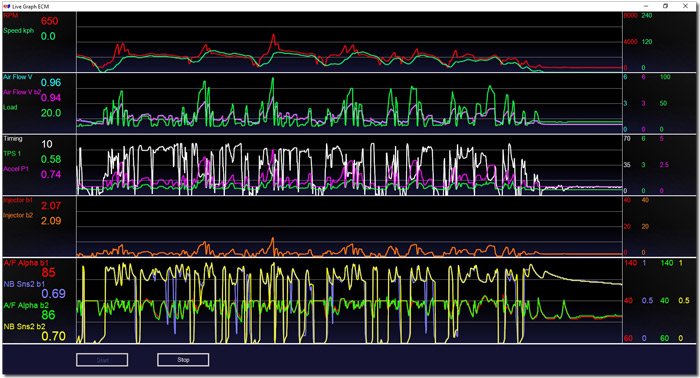Click the TPS 1 channel label

coord(12,154)
